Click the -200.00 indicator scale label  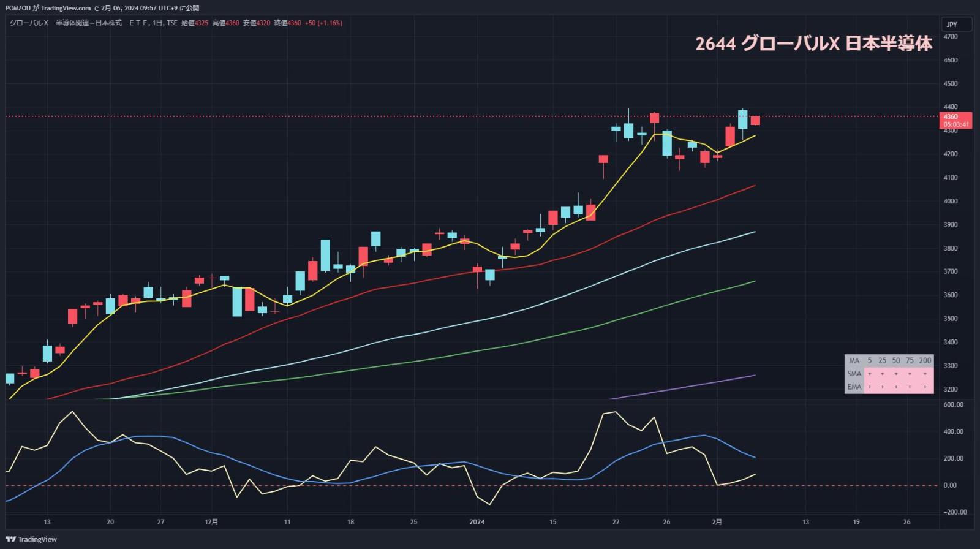point(954,512)
